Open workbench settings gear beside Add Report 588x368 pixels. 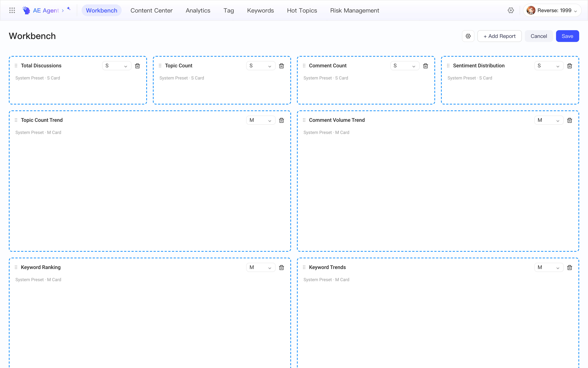[468, 36]
